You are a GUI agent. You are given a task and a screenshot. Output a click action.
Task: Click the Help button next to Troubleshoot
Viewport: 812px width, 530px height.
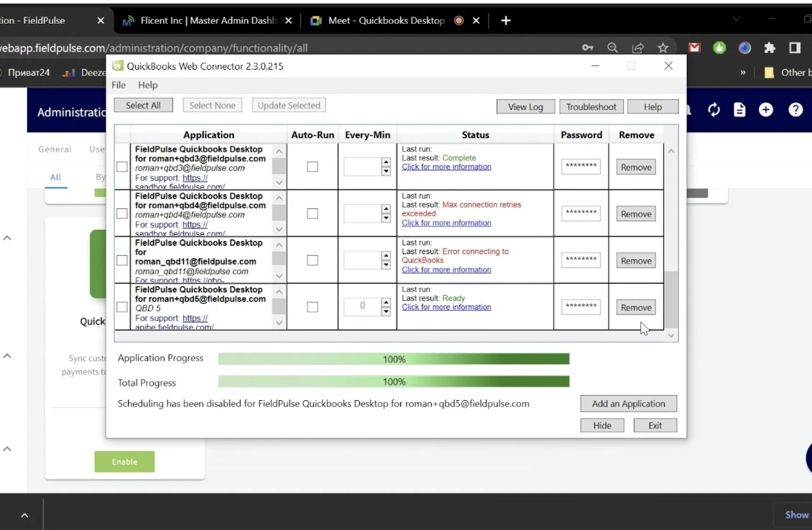(652, 106)
